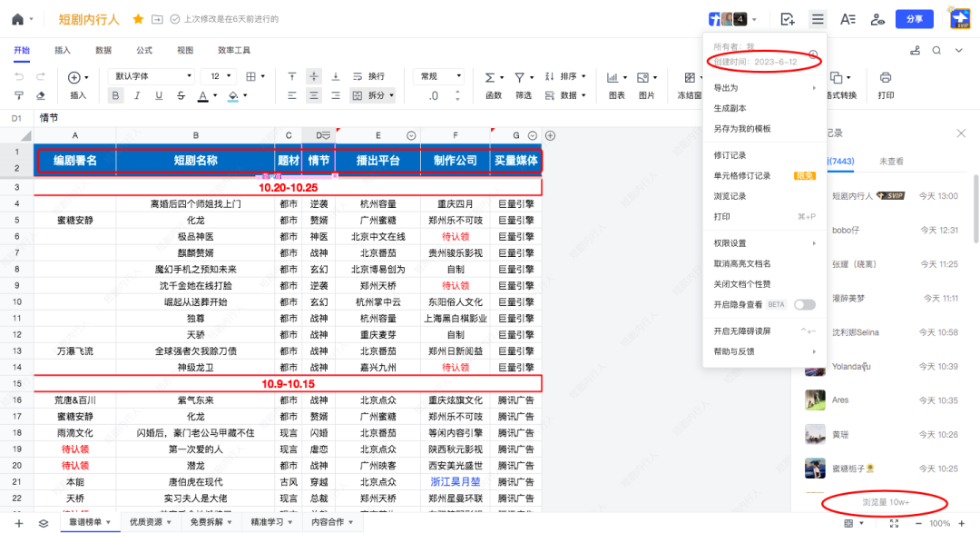Screen dimensions: 980x533
Task: Toggle strikethrough formatting
Action: tap(181, 95)
